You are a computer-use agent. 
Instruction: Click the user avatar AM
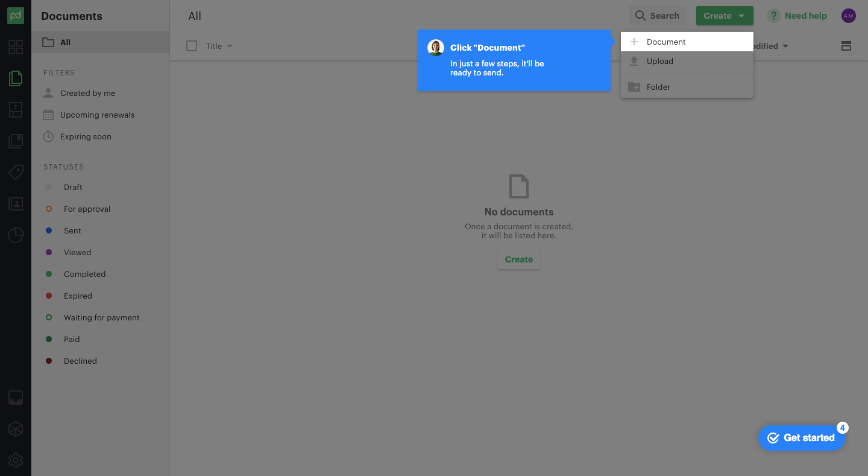point(848,16)
